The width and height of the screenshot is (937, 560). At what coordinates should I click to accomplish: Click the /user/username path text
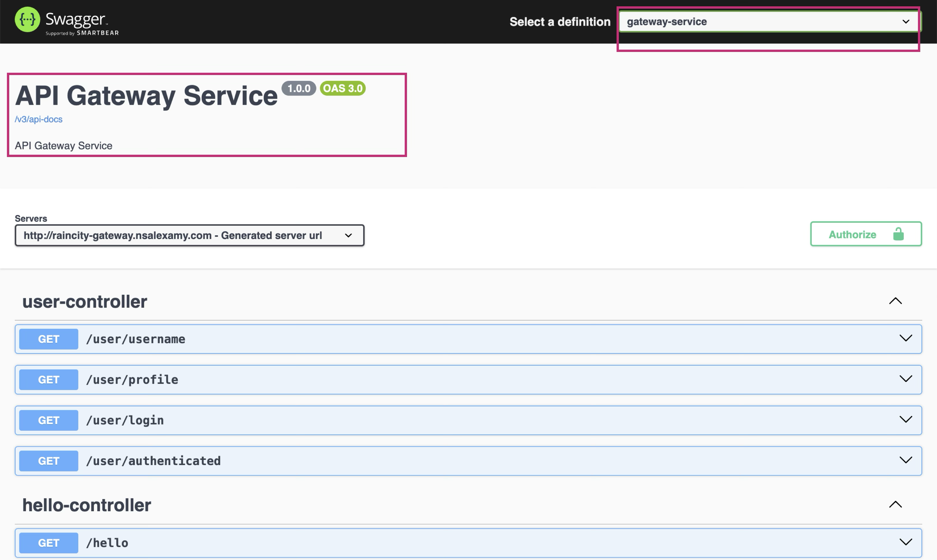tap(135, 339)
